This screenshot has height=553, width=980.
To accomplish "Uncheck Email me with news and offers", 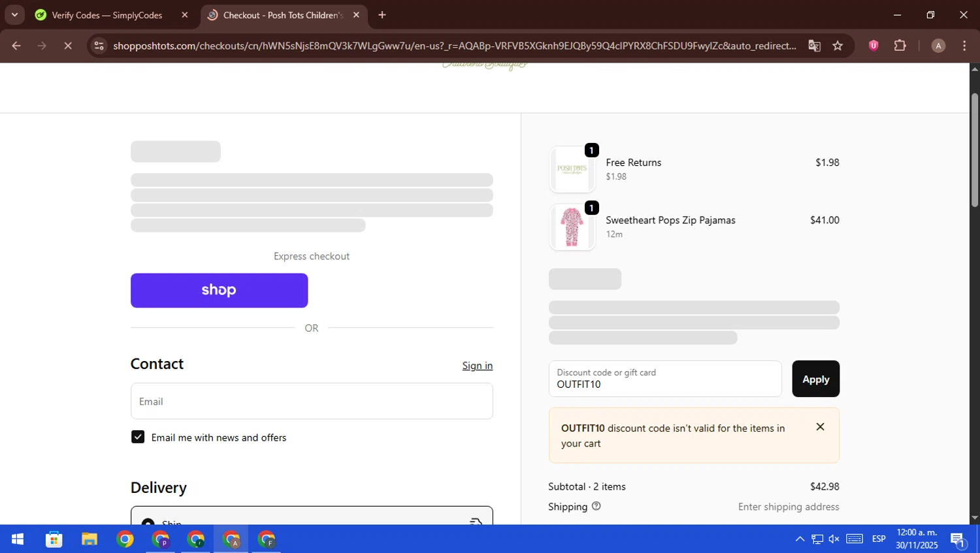I will 138,437.
